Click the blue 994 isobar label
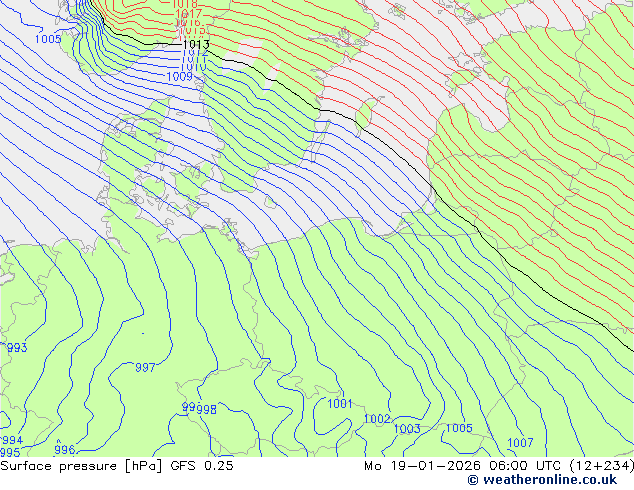 point(13,441)
